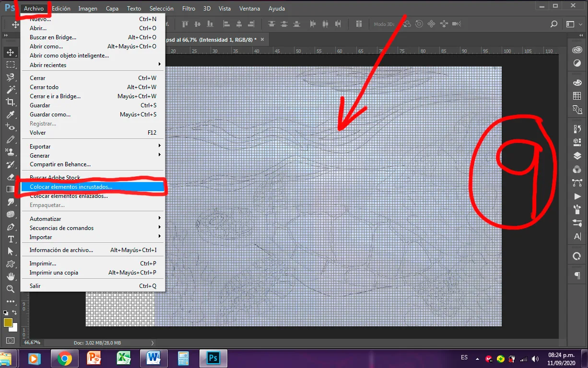Open the Actions play panel icon
Image resolution: width=588 pixels, height=368 pixels.
577,196
